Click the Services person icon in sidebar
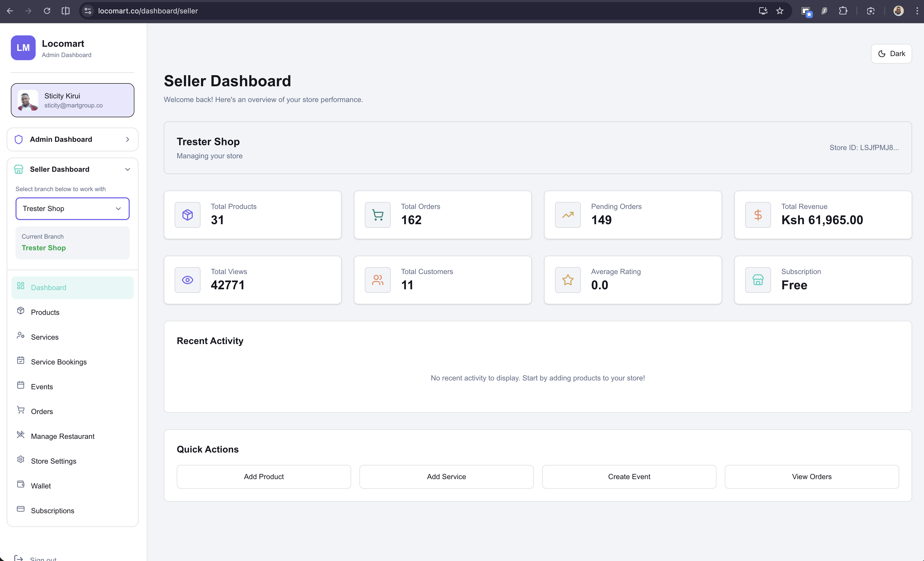924x561 pixels. click(21, 336)
